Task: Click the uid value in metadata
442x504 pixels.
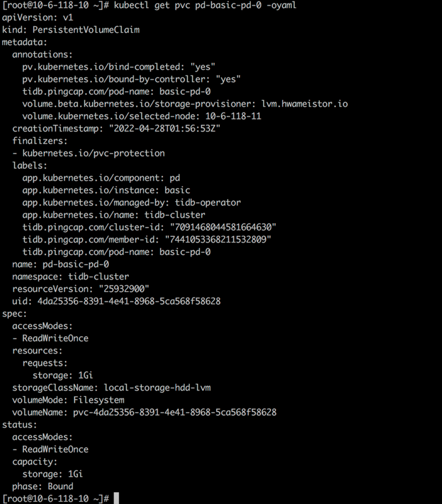Action: 129,301
